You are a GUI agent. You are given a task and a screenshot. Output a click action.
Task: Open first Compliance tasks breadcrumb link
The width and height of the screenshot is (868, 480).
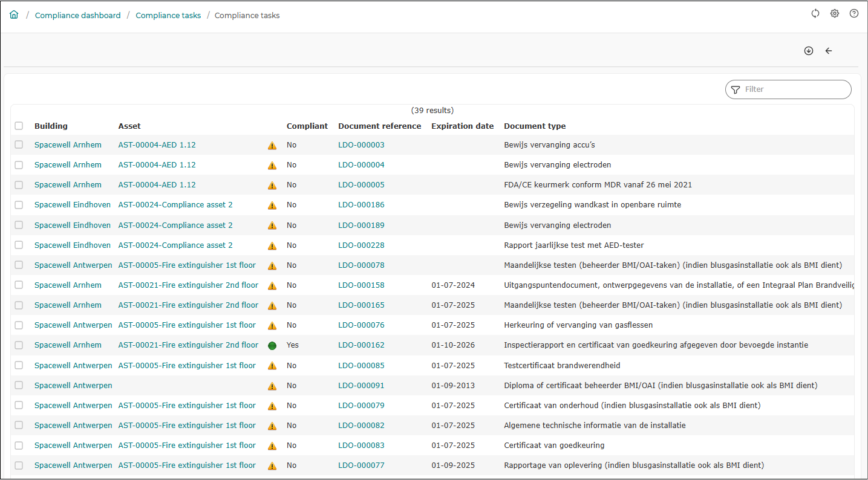(x=168, y=15)
